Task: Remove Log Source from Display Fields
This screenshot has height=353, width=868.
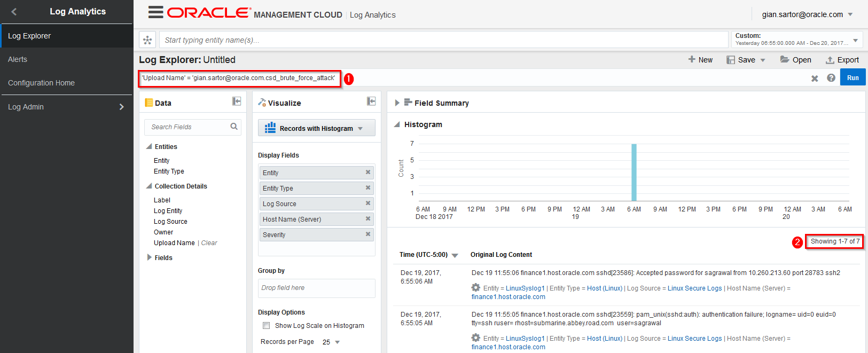Action: click(x=368, y=203)
